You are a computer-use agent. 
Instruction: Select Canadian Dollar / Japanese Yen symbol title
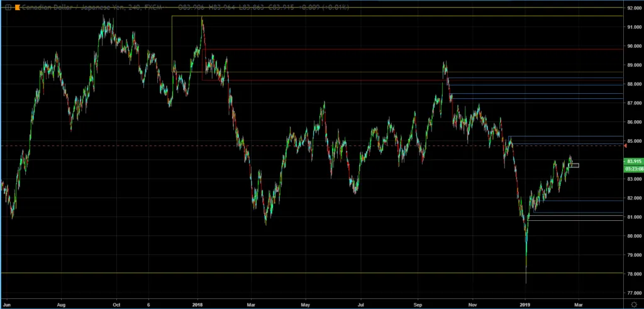[x=72, y=8]
